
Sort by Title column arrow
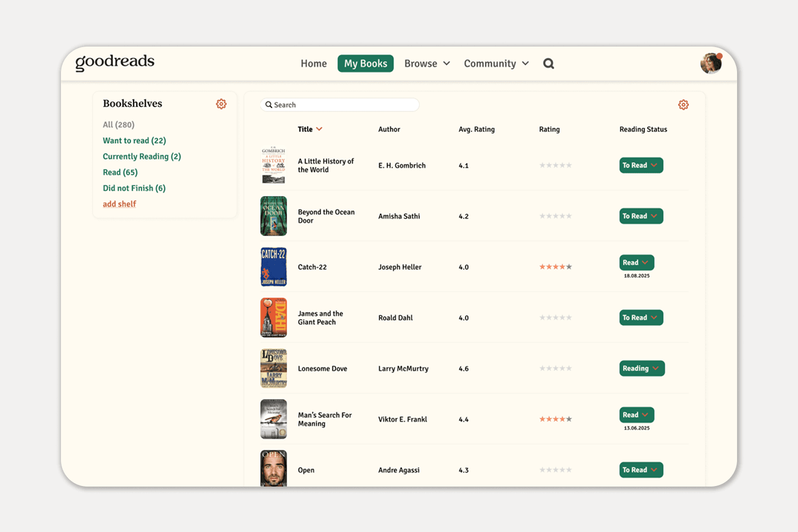point(319,129)
